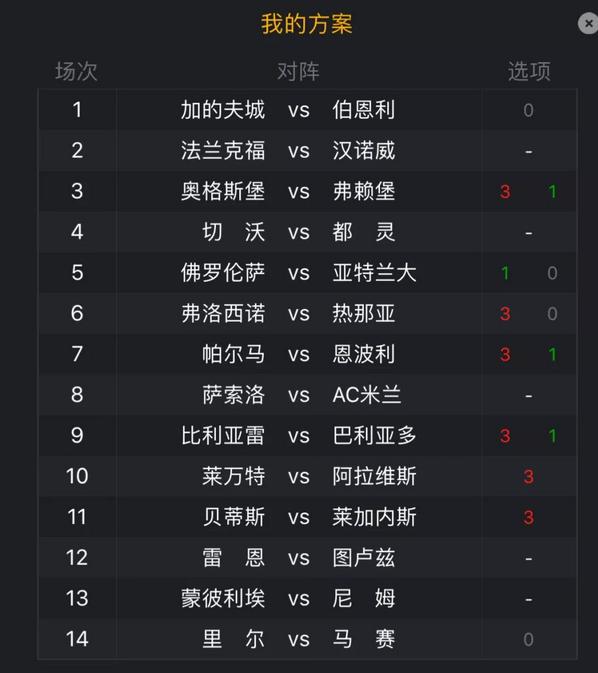Select red 3 for 帕尔马 vs 恩波利
The width and height of the screenshot is (598, 673).
[505, 355]
